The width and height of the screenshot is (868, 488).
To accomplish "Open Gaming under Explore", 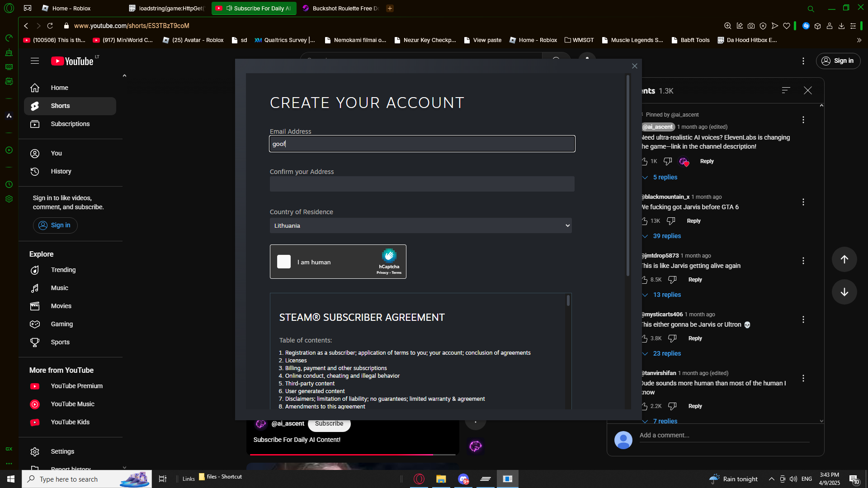I will (70, 324).
